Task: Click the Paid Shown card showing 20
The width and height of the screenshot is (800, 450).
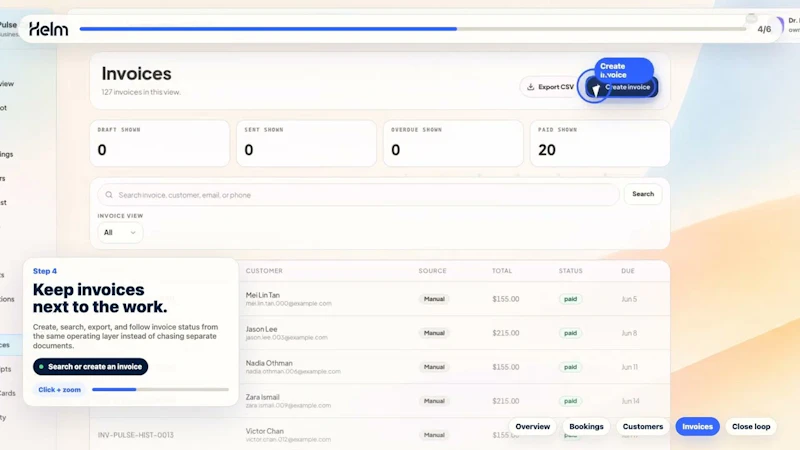Action: pyautogui.click(x=600, y=143)
